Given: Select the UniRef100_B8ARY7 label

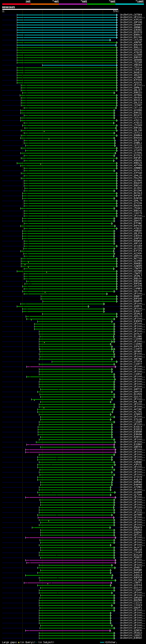Looking at the screenshot, I should pyautogui.click(x=131, y=296).
